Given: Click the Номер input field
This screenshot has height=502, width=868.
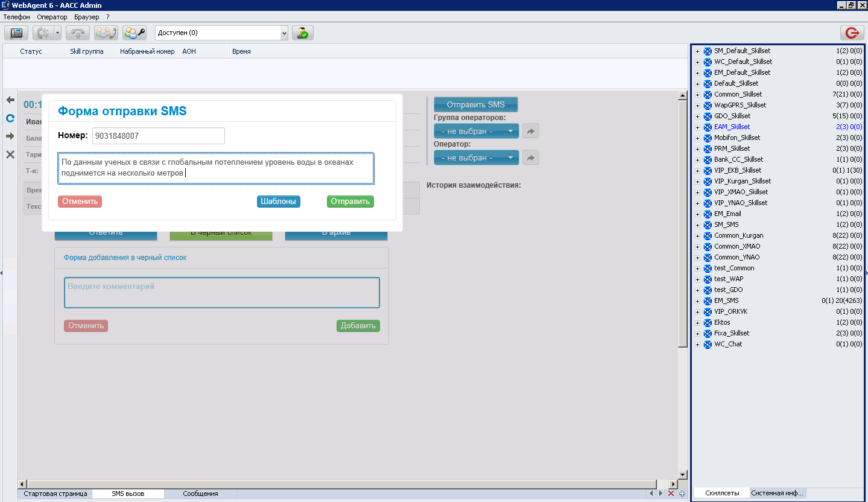Looking at the screenshot, I should point(159,136).
